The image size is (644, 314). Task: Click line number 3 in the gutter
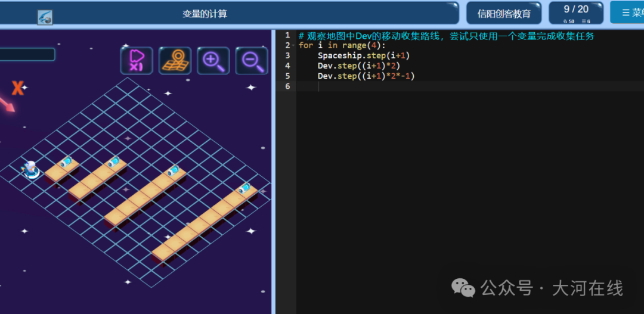(x=287, y=55)
